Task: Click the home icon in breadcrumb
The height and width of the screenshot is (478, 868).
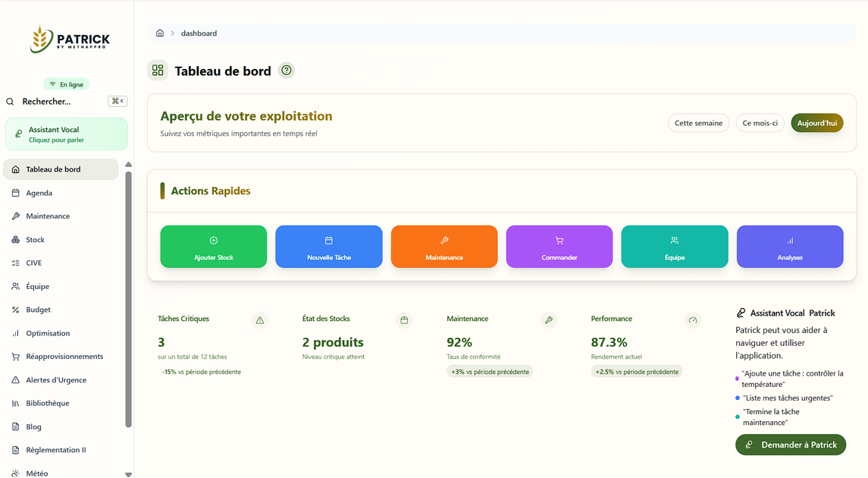Action: coord(160,33)
